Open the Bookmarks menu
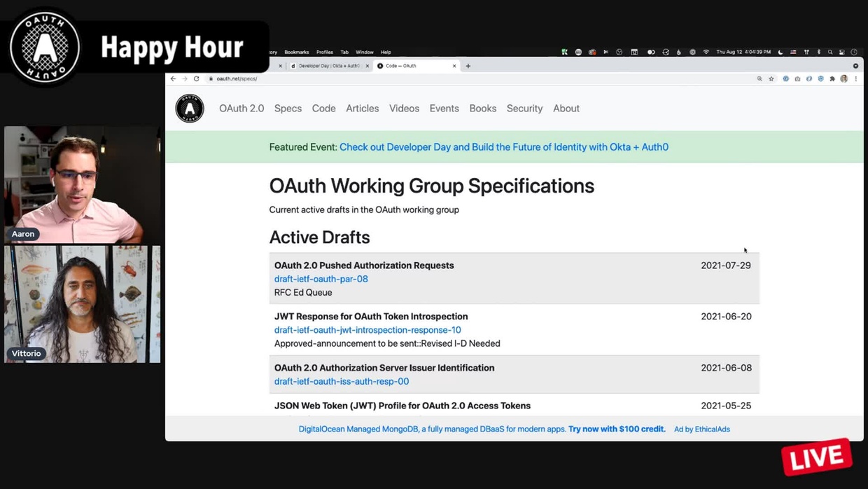 (x=297, y=52)
